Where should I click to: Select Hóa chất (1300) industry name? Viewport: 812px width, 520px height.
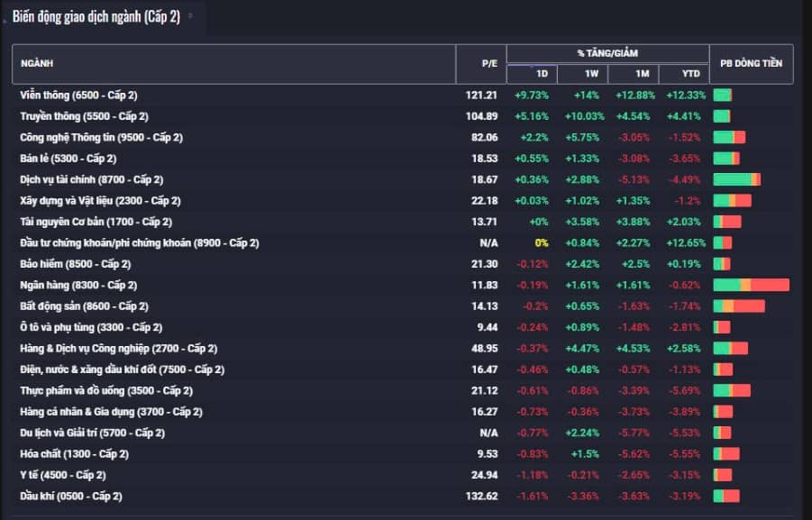(x=74, y=454)
